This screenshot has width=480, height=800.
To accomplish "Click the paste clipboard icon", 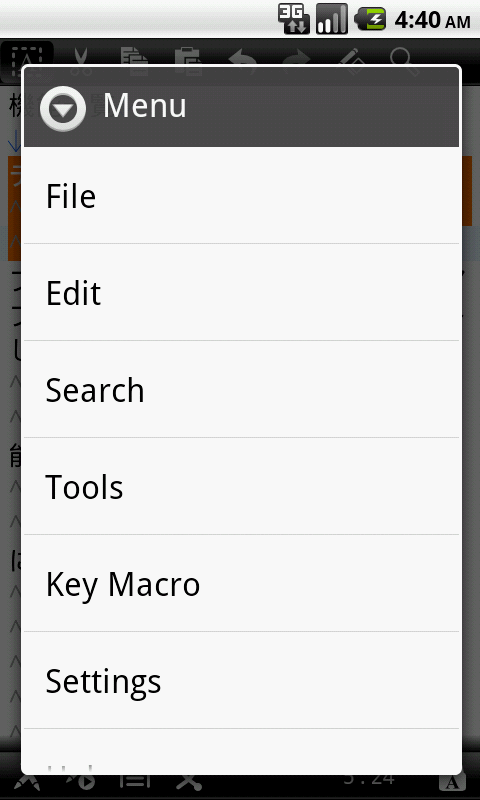I will (189, 56).
